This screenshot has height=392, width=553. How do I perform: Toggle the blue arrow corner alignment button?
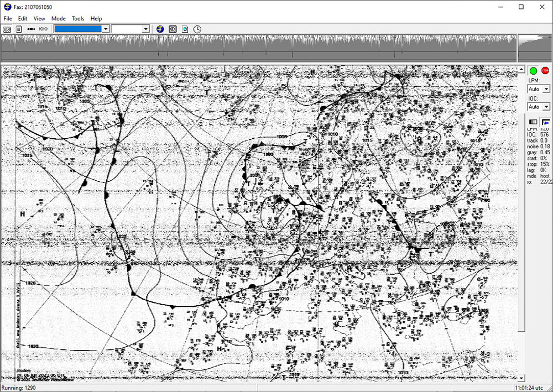click(546, 122)
